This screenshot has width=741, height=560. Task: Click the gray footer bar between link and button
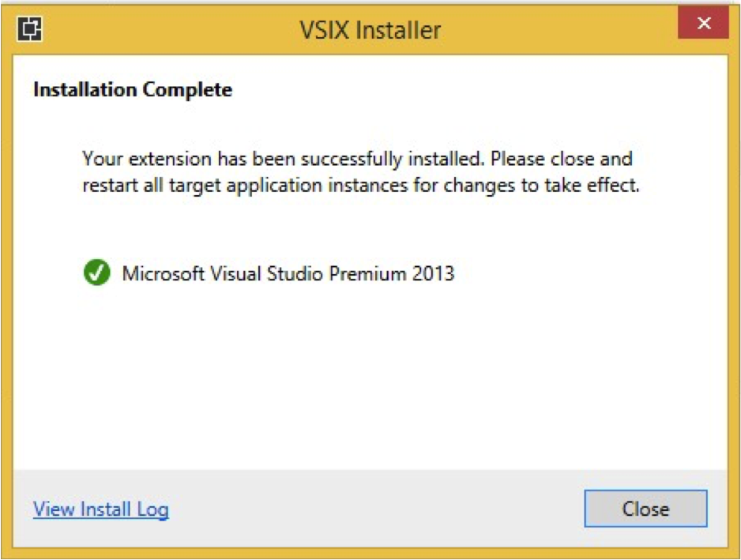coord(376,509)
